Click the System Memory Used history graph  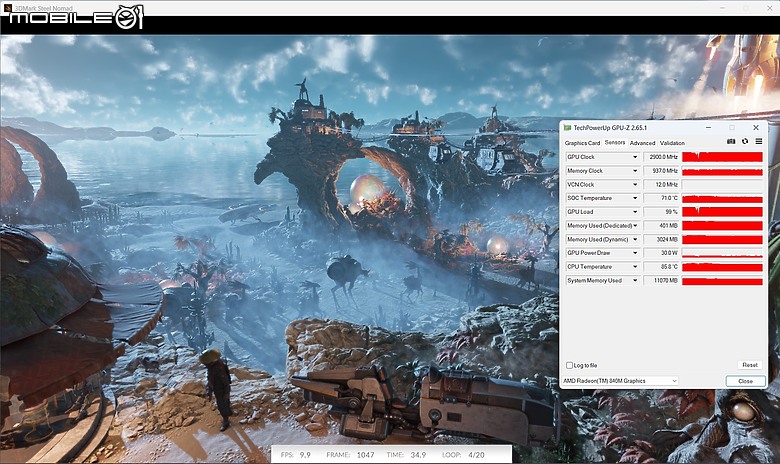tap(722, 281)
